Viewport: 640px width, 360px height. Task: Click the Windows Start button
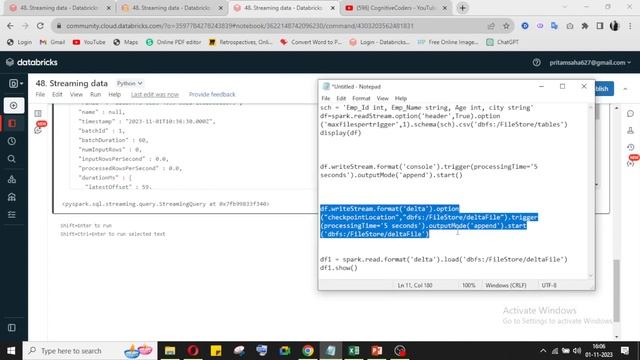pos(11,351)
